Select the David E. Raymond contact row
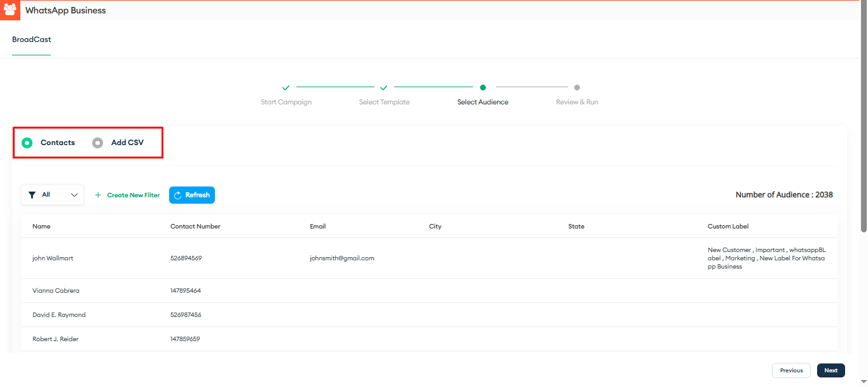Image resolution: width=868 pixels, height=387 pixels. click(x=429, y=315)
